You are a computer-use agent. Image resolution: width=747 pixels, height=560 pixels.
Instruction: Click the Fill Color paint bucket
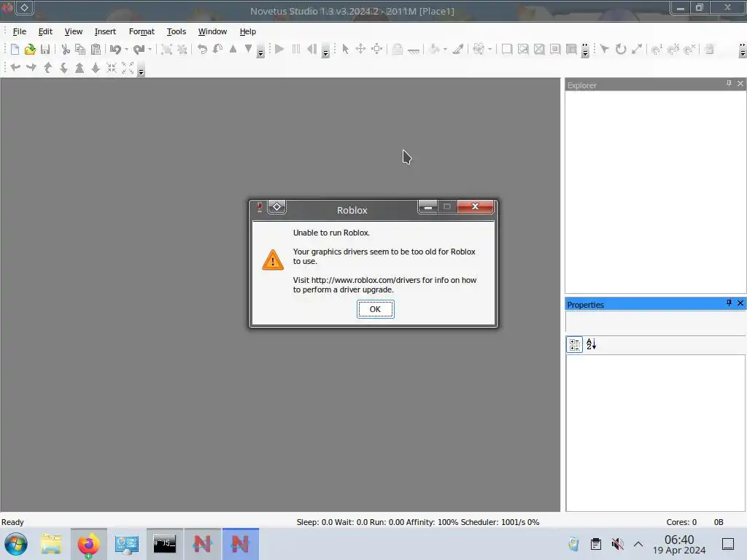(x=434, y=49)
